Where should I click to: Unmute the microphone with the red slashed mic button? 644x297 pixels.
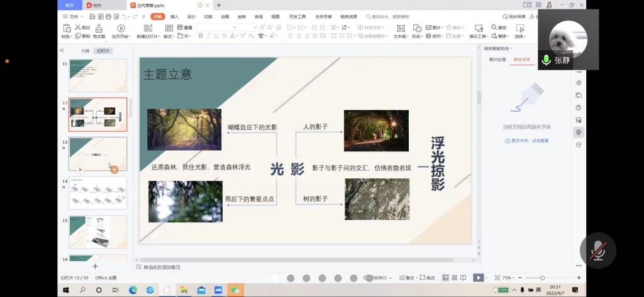point(597,251)
